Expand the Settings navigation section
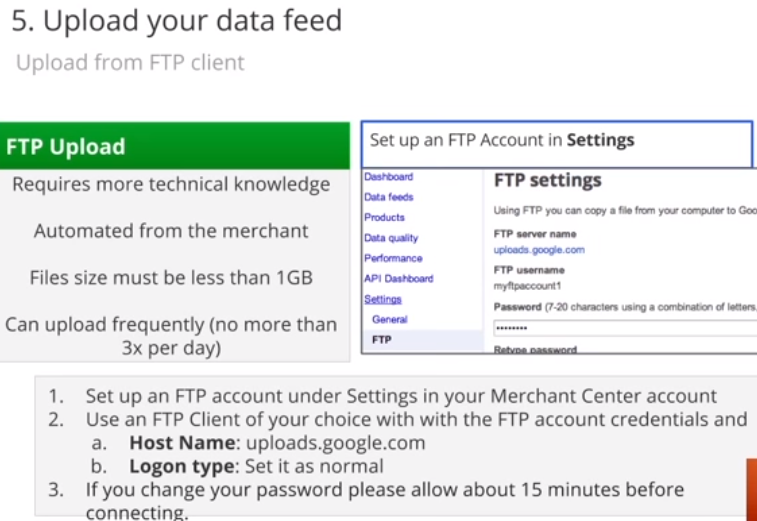 (383, 299)
